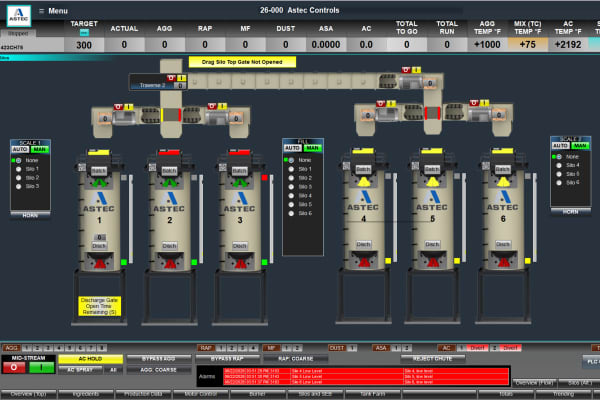Click 'Drag Silo Top Gate Not Opened' warning

point(242,62)
